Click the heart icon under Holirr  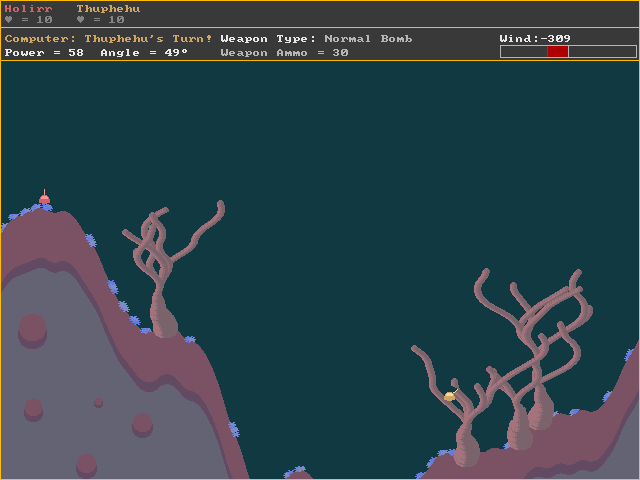coord(9,20)
